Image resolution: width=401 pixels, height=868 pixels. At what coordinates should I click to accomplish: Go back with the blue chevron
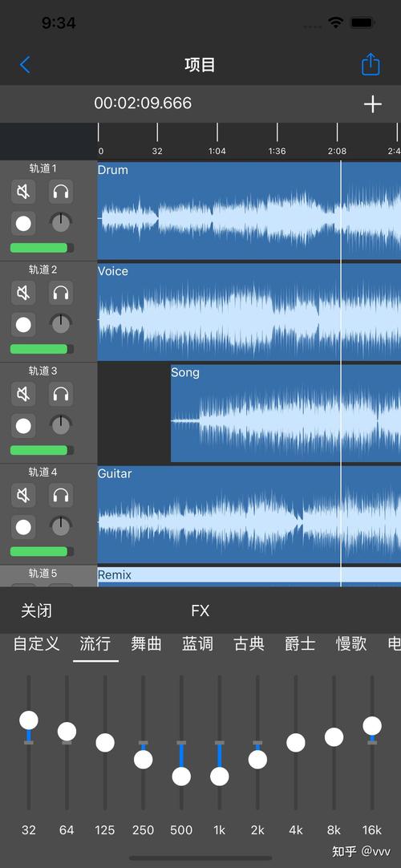[25, 65]
